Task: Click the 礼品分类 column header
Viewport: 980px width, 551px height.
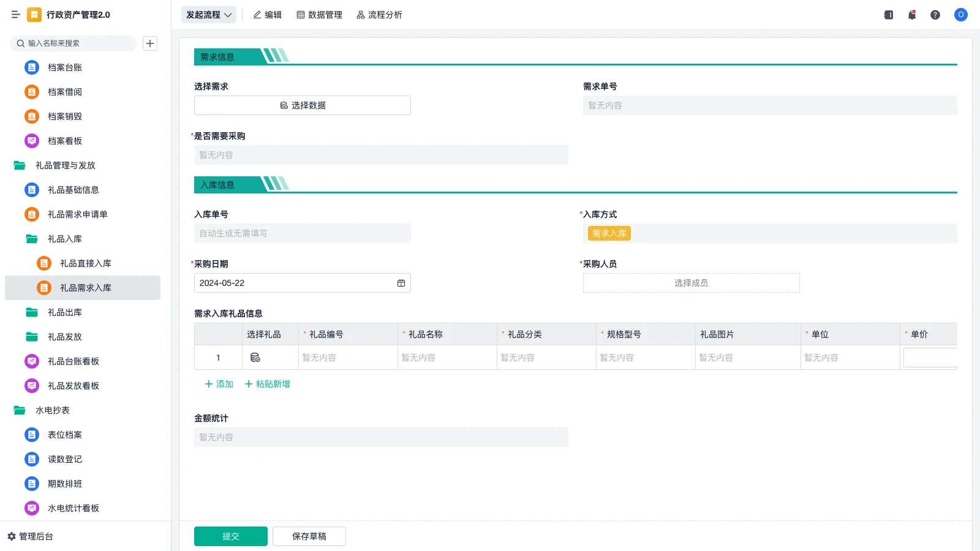Action: click(547, 334)
